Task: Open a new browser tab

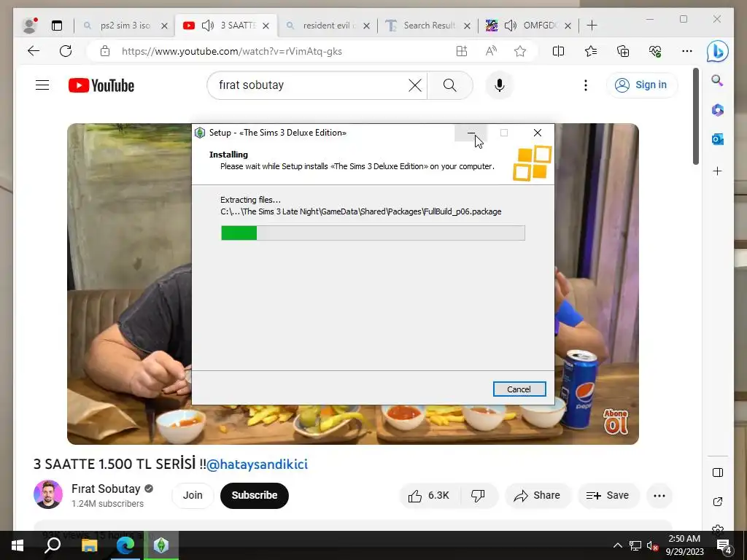Action: (592, 26)
